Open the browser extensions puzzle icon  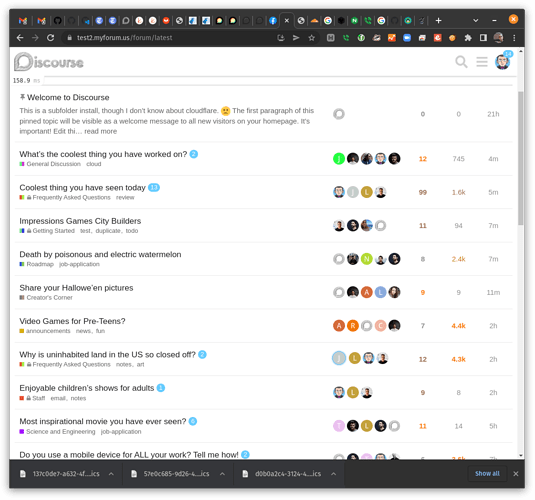(468, 38)
